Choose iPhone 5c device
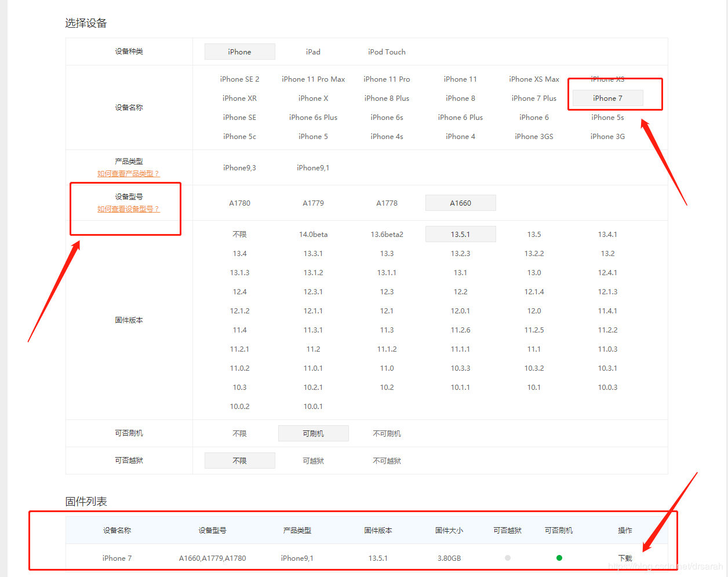Screen dimensions: 728x577 [x=239, y=137]
